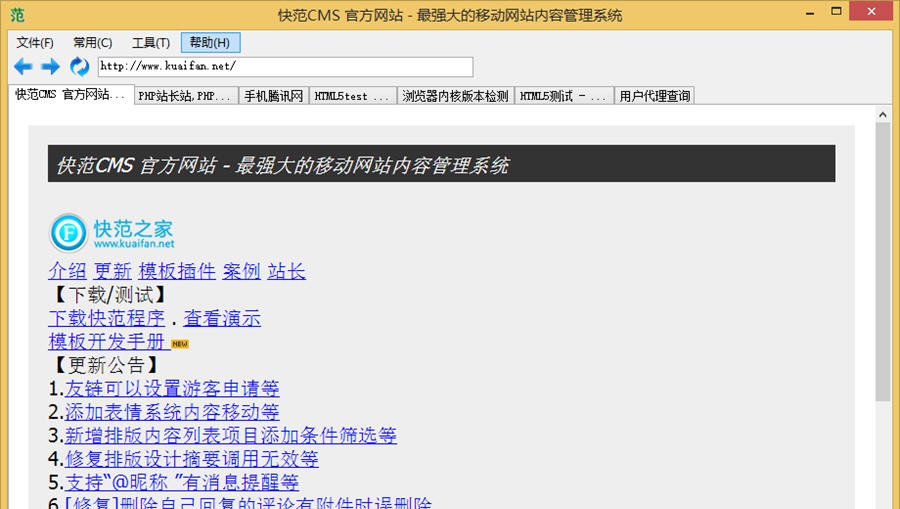
Task: Open the 案例 link
Action: (241, 271)
